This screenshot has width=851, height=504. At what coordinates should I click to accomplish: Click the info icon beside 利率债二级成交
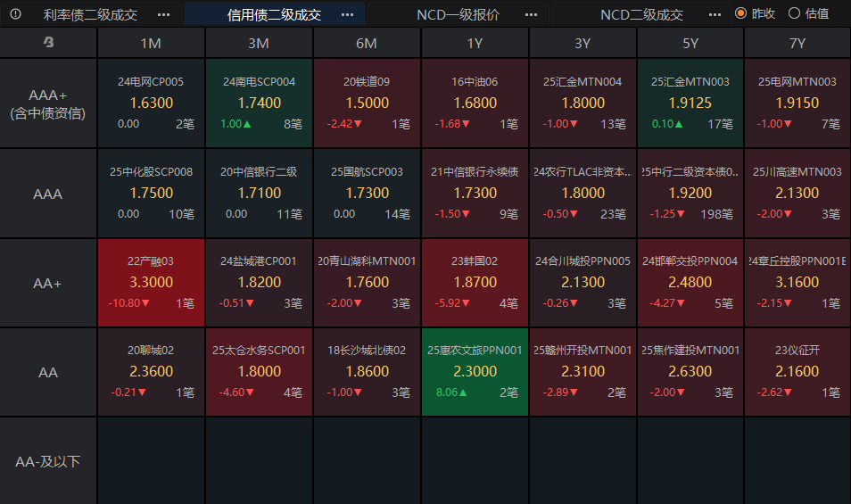click(x=16, y=14)
